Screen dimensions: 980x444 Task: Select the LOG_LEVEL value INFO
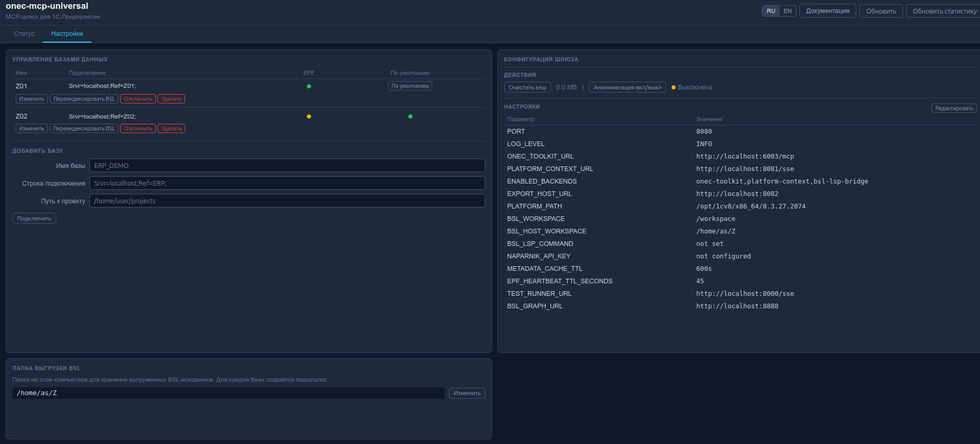coord(704,144)
